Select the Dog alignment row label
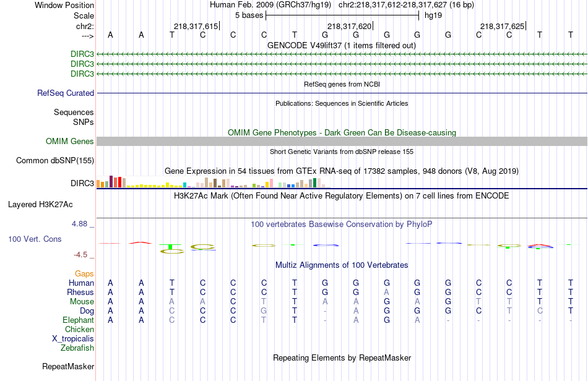Image resolution: width=588 pixels, height=381 pixels. [87, 311]
